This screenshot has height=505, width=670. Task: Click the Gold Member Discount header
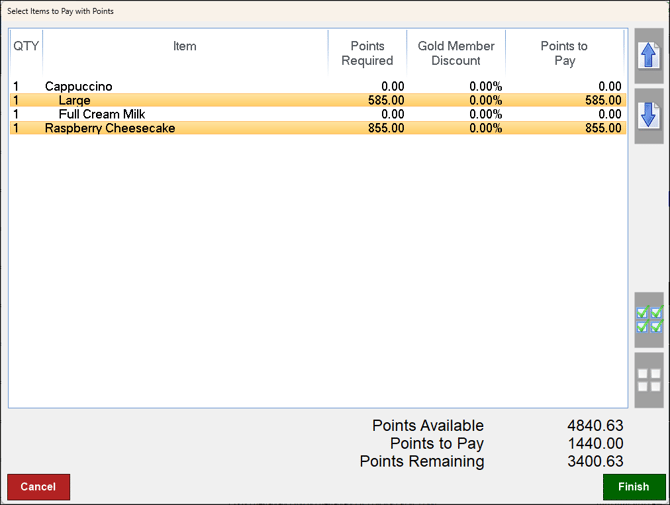point(456,53)
